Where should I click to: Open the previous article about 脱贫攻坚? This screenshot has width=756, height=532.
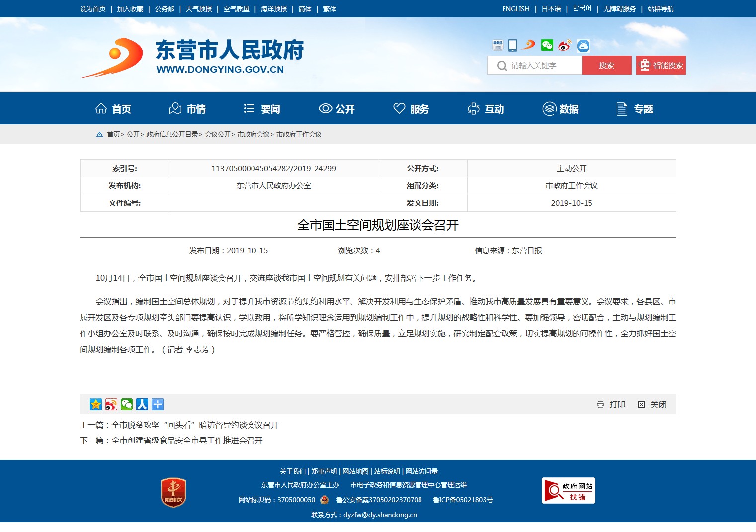195,425
